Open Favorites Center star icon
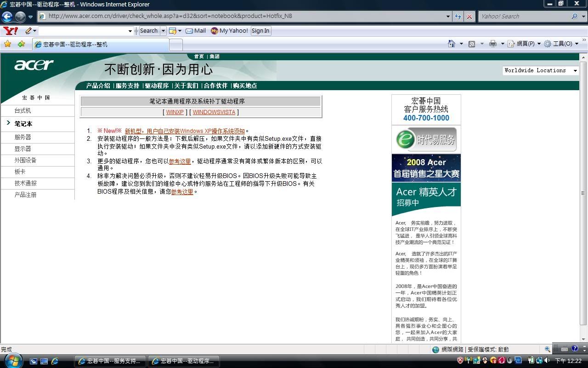588x368 pixels. [x=8, y=44]
